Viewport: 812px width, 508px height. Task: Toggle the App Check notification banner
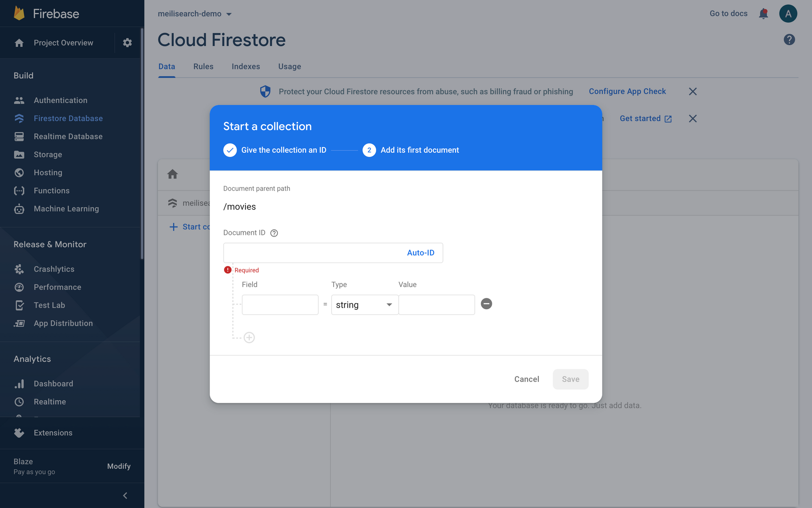click(x=693, y=91)
